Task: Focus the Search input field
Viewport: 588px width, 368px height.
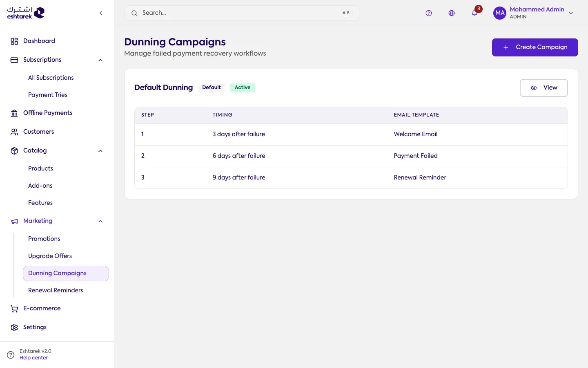Action: (x=241, y=13)
